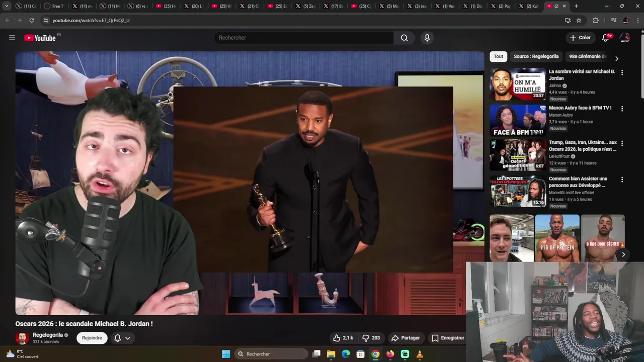Show more Shorts with the next arrow
The image size is (644, 362).
(x=623, y=254)
